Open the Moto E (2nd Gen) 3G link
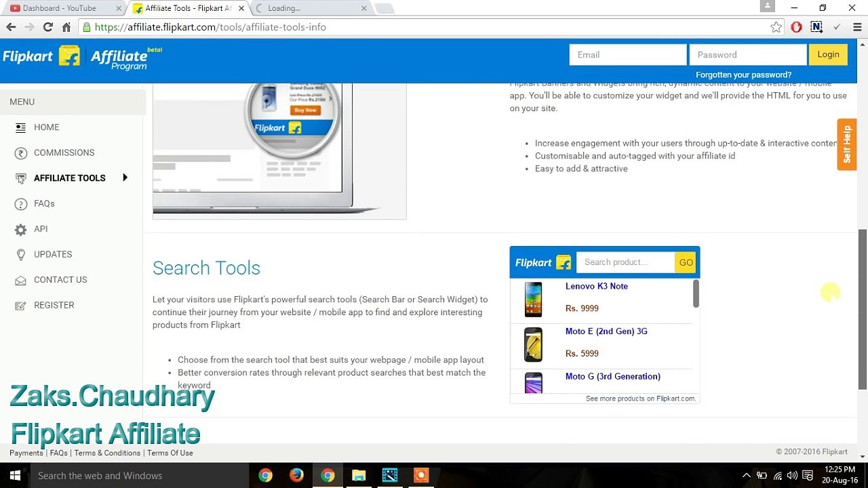The height and width of the screenshot is (488, 868). point(606,331)
